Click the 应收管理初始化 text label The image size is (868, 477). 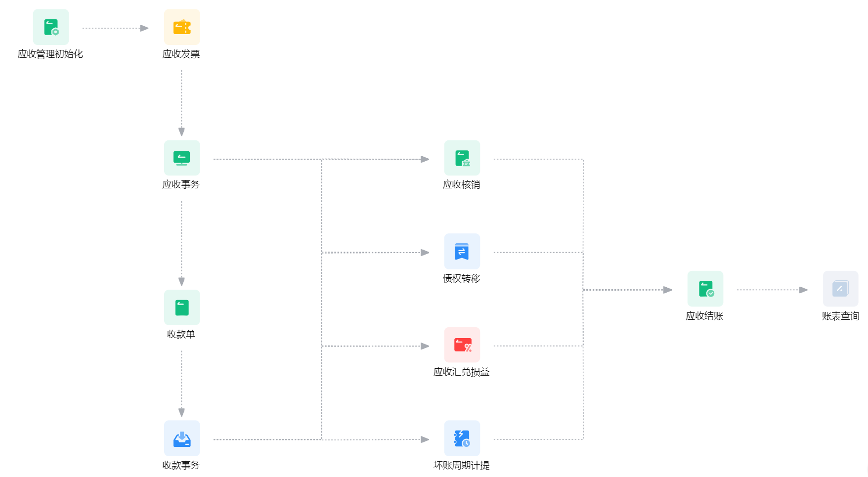[x=50, y=54]
